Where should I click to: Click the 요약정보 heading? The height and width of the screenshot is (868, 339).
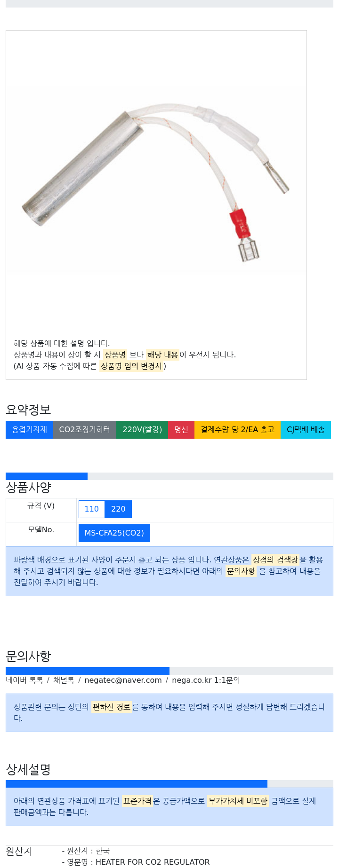click(x=28, y=410)
